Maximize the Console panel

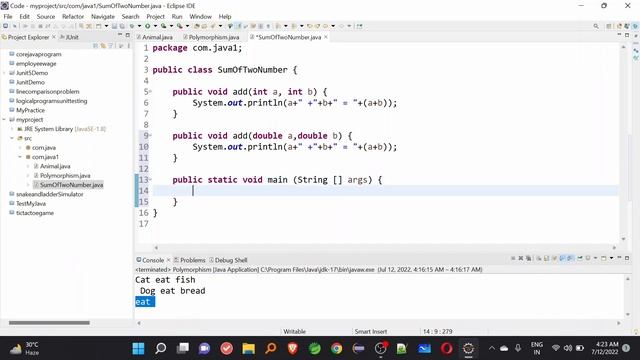[x=627, y=258]
